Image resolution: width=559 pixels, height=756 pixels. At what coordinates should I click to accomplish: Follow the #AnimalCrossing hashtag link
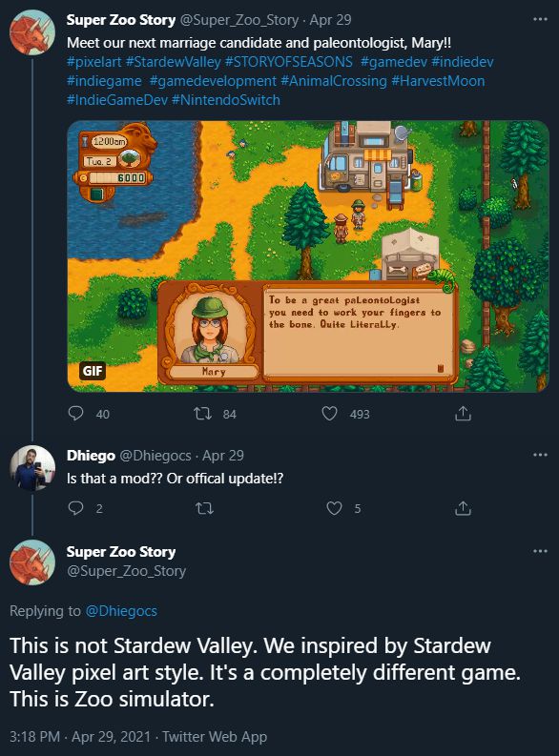334,80
